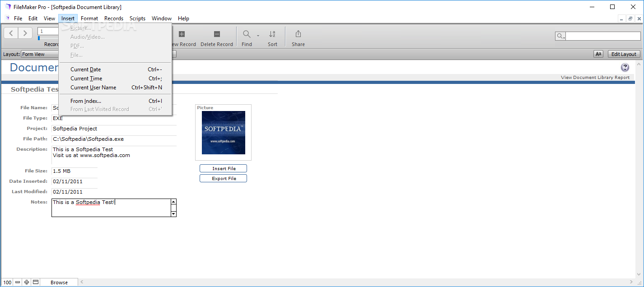Click the File Size field 1.5 MB

click(75, 171)
